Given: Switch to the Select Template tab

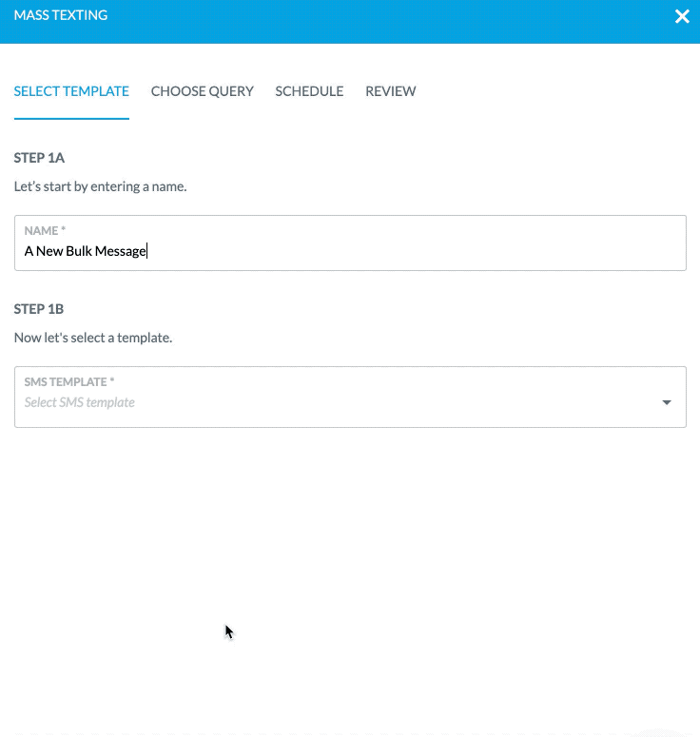Looking at the screenshot, I should pos(71,91).
